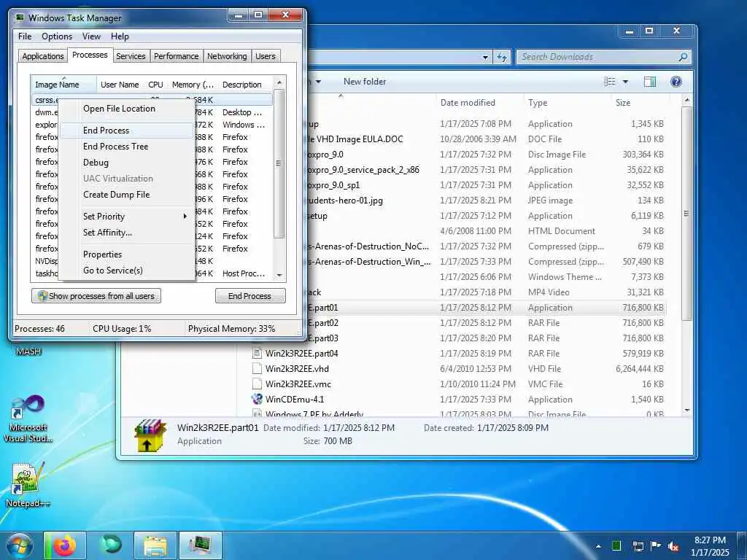This screenshot has height=560, width=747.
Task: Click the Win2k3R2EE.part04 file icon
Action: (257, 354)
